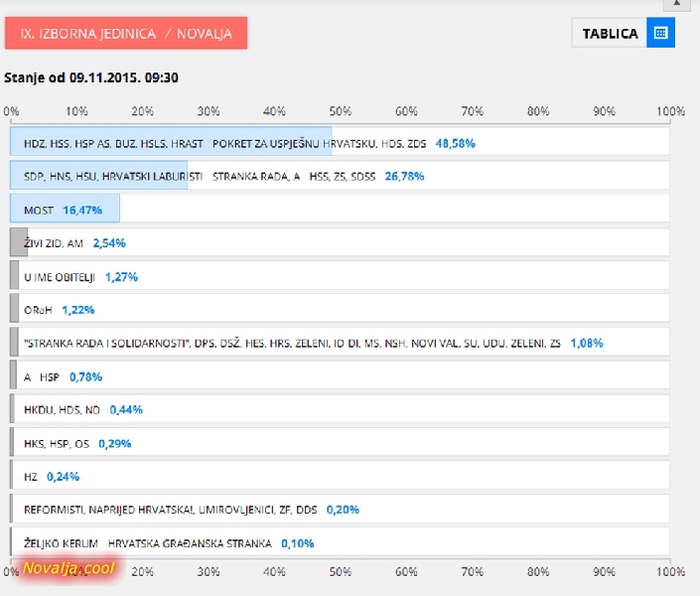Screen dimensions: 700x596
Task: Click the ORaH 1,22% row
Action: click(340, 309)
